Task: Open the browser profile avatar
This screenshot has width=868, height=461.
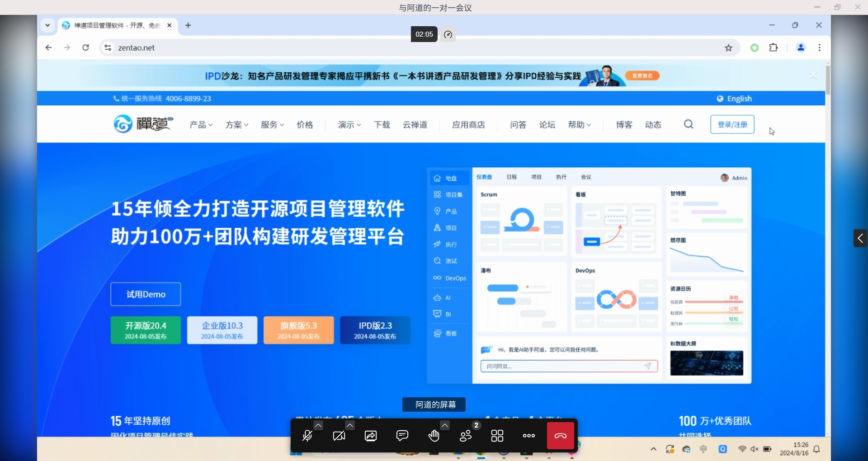Action: [x=801, y=47]
